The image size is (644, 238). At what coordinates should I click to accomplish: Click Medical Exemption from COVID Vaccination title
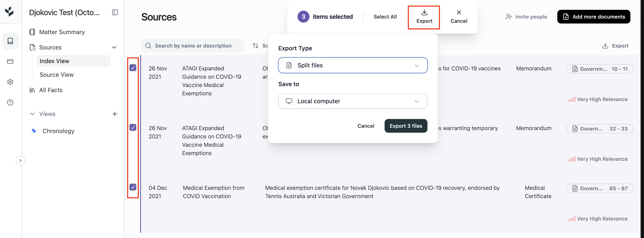tap(214, 192)
